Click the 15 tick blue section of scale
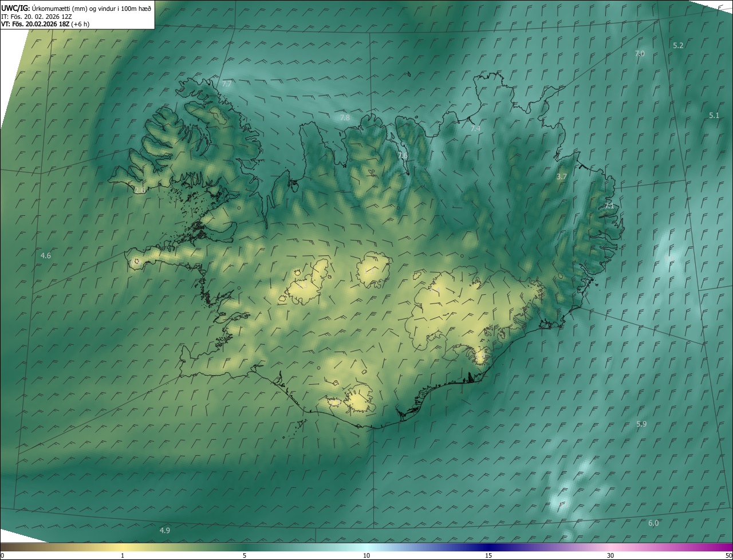Screen dimensions: 733x560 click(488, 555)
